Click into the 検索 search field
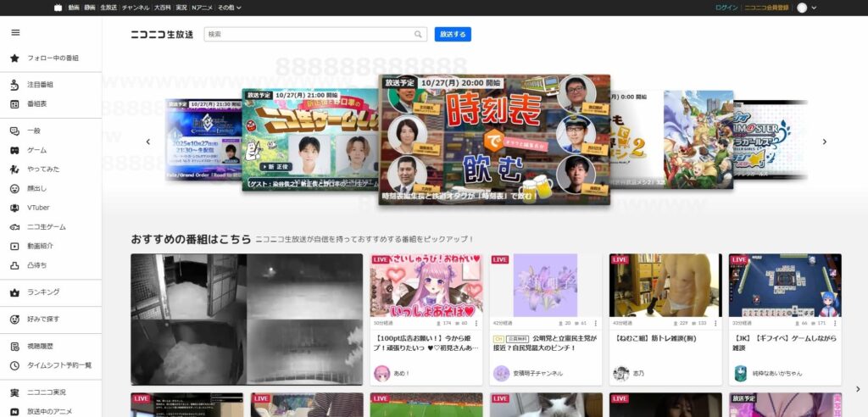This screenshot has height=417, width=868. coord(309,35)
